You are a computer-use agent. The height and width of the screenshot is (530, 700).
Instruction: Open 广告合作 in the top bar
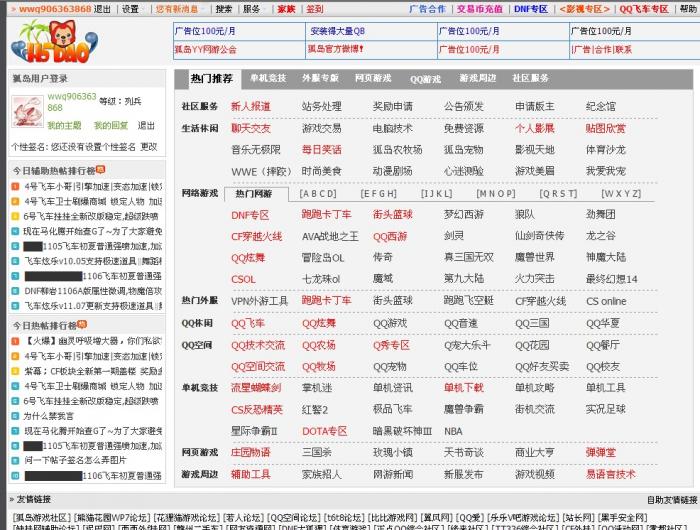coord(427,9)
